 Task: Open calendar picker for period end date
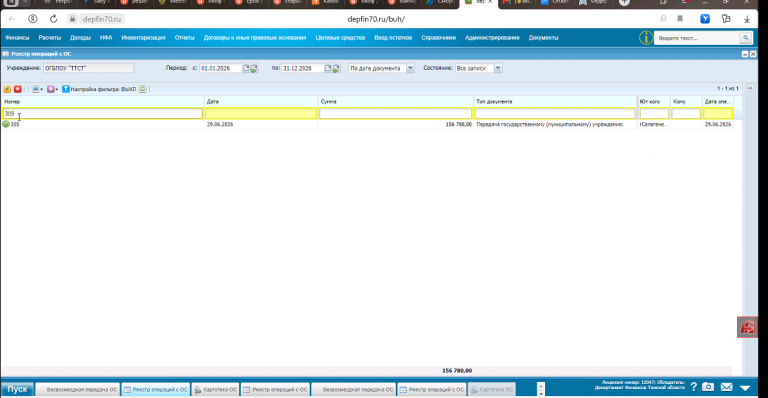328,68
